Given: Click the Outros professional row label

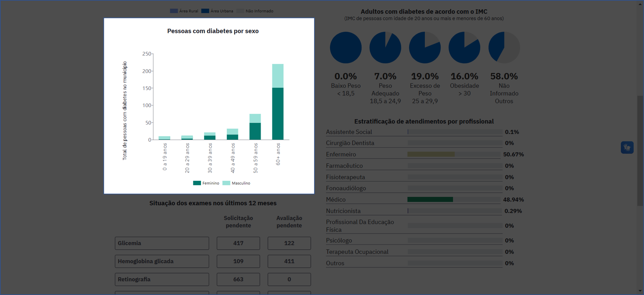Looking at the screenshot, I should tap(335, 263).
